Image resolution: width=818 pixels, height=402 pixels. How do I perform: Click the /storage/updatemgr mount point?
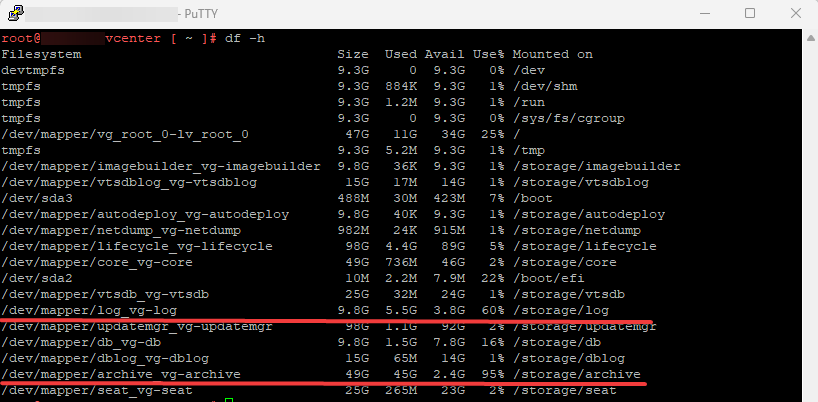tap(585, 327)
